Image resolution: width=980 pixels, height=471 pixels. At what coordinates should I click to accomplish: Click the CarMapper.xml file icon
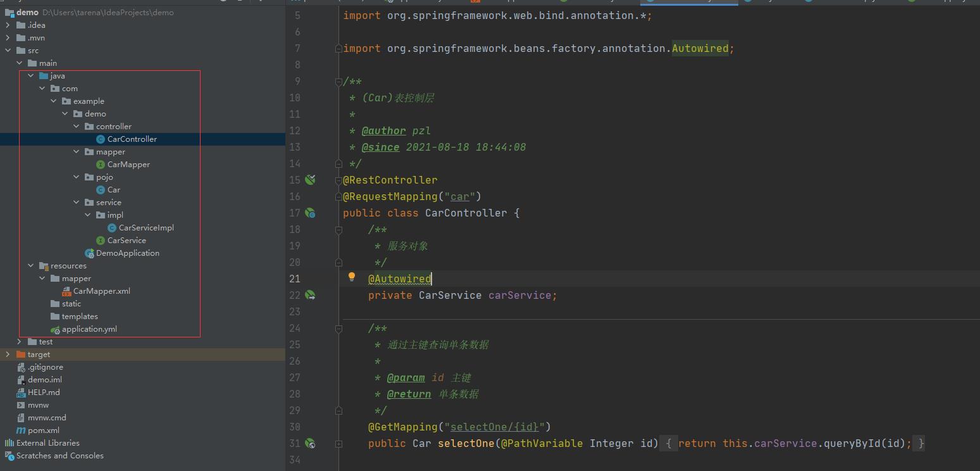click(66, 291)
